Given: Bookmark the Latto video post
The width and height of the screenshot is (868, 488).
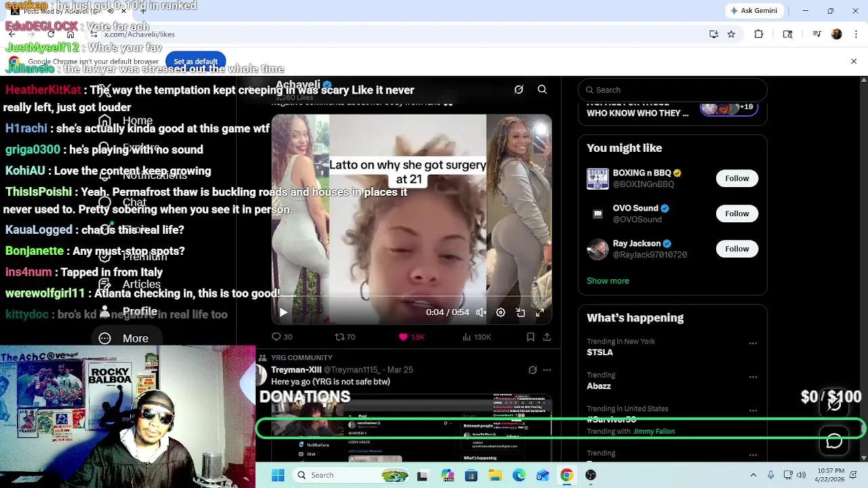Looking at the screenshot, I should coord(530,337).
